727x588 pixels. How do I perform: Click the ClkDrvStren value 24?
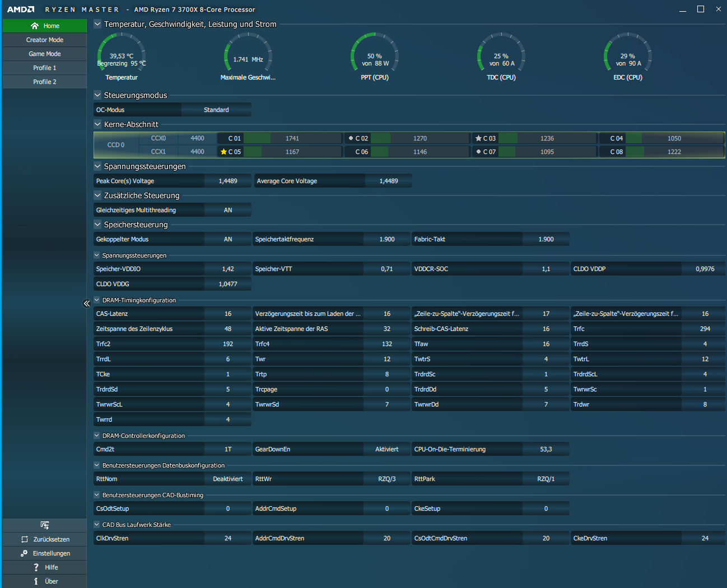point(228,538)
